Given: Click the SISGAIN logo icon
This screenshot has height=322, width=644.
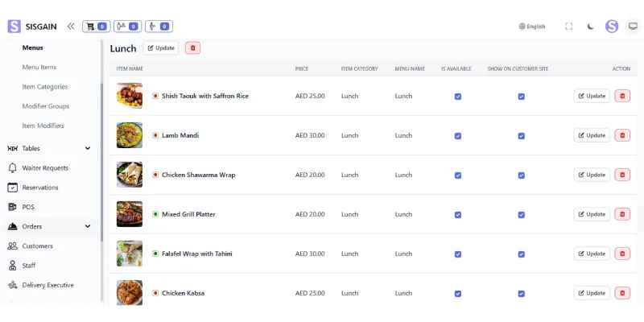Looking at the screenshot, I should pos(14,27).
